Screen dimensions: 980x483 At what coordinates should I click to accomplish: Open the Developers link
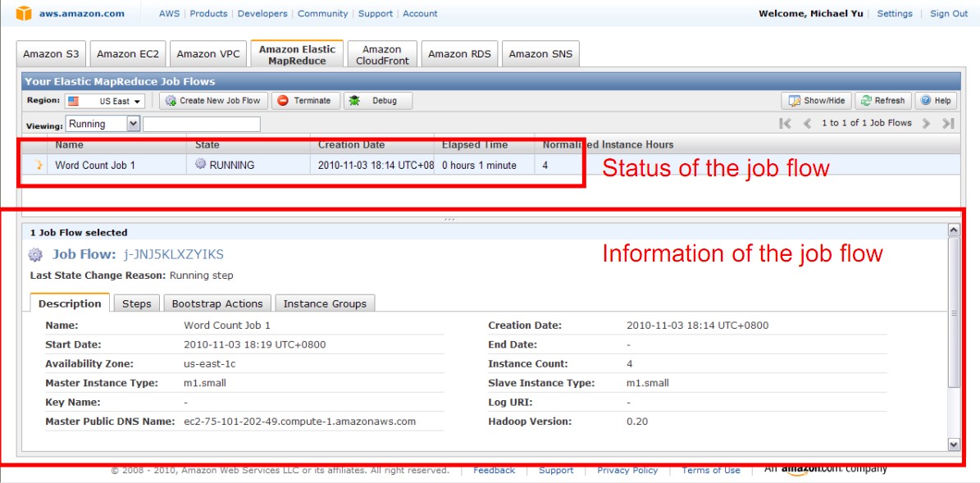262,13
